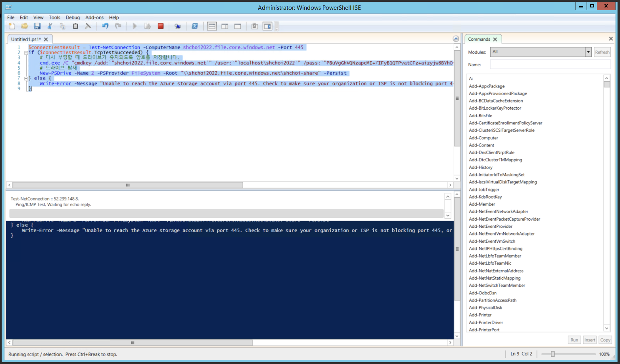Click the Clear Console Pane icon
Image resolution: width=620 pixels, height=364 pixels.
pos(88,26)
